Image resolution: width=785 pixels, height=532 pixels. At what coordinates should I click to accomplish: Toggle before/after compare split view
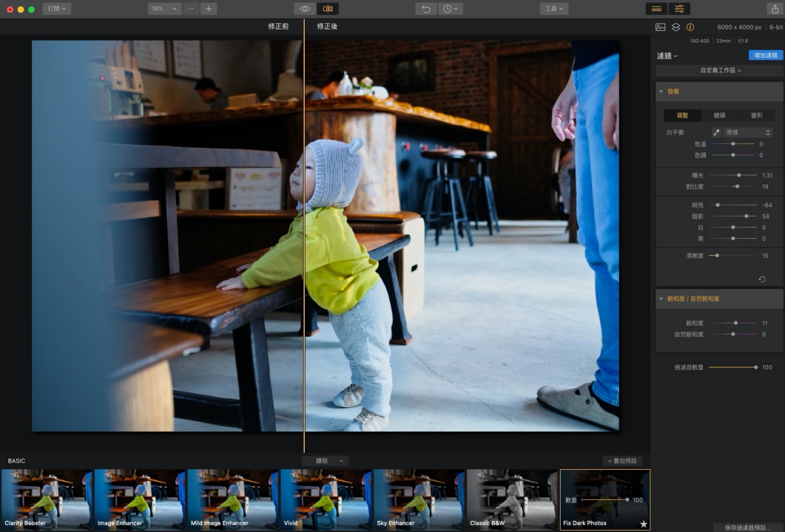tap(328, 9)
